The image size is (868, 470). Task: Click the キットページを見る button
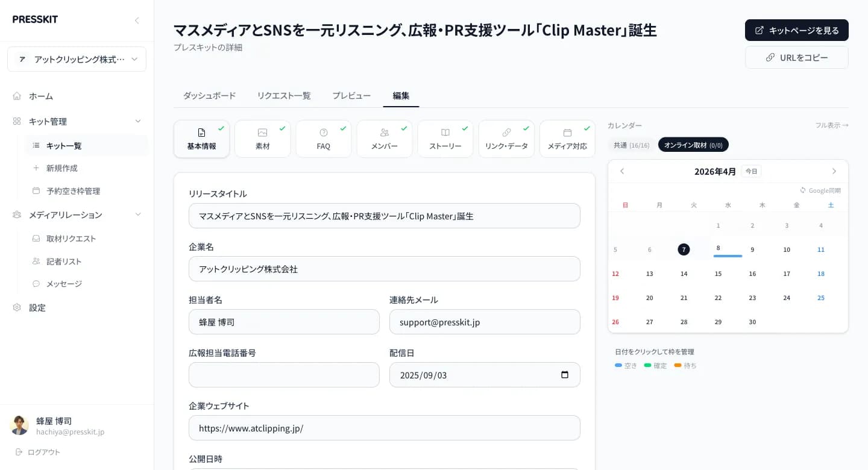coord(797,30)
